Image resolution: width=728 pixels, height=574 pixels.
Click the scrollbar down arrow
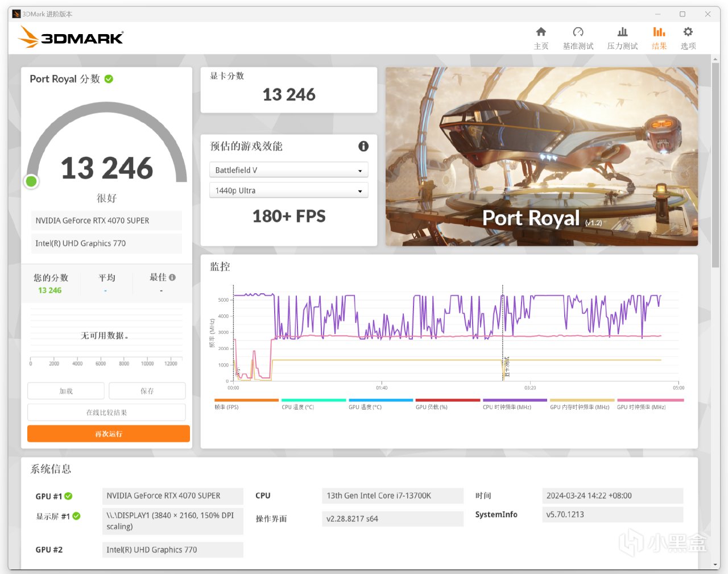click(x=715, y=565)
